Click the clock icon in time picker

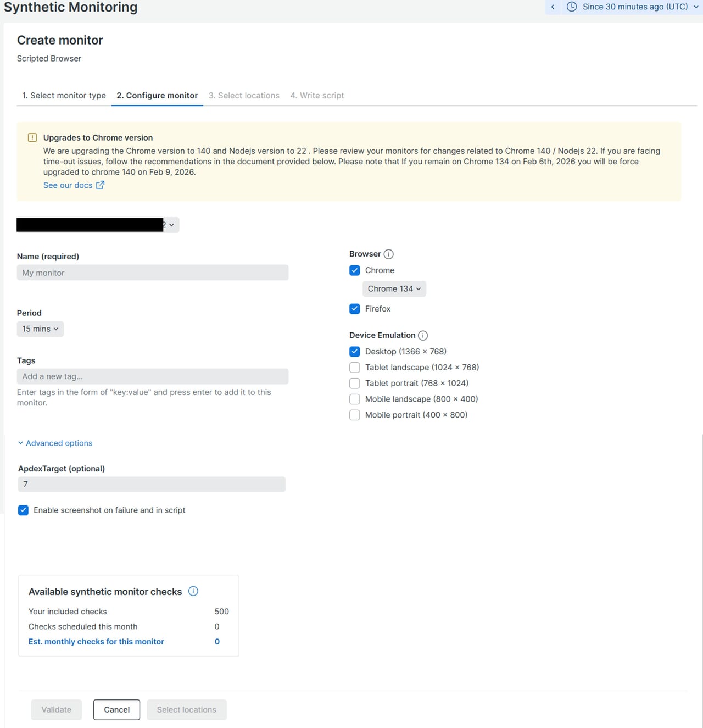(x=572, y=7)
